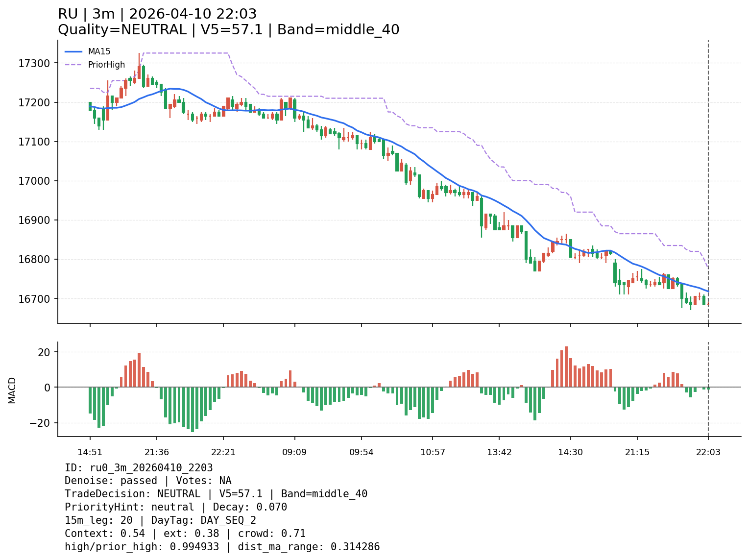This screenshot has width=748, height=560.
Task: Select the purple dashed PriorHigh legend swatch
Action: (x=73, y=65)
